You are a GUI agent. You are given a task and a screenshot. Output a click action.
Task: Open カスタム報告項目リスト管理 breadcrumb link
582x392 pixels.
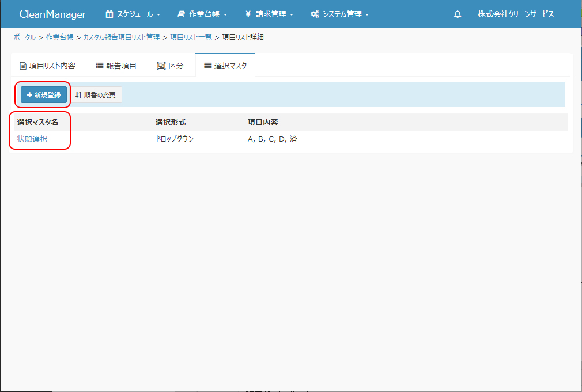[122, 37]
